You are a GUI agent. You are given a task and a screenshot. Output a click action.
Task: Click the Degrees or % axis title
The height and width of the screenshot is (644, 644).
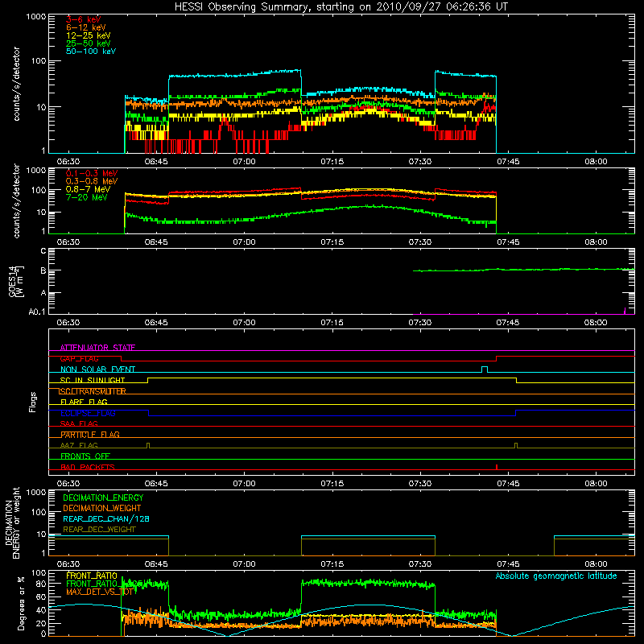coord(21,604)
